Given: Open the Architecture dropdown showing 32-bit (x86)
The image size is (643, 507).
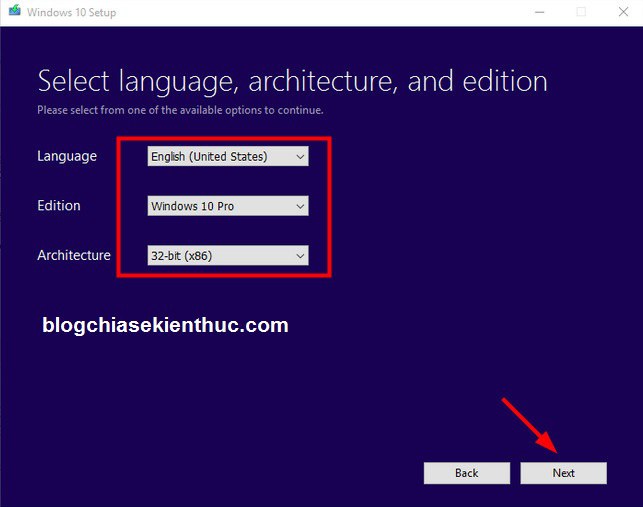Looking at the screenshot, I should (228, 256).
